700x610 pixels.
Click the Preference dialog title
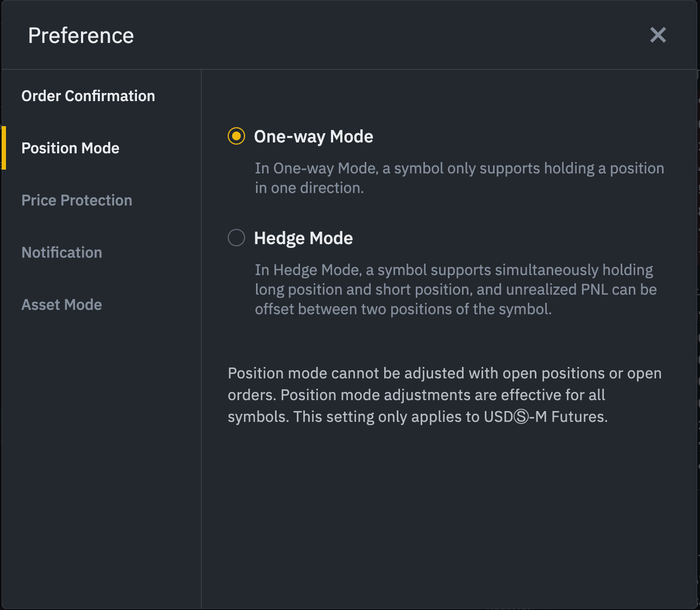(81, 36)
